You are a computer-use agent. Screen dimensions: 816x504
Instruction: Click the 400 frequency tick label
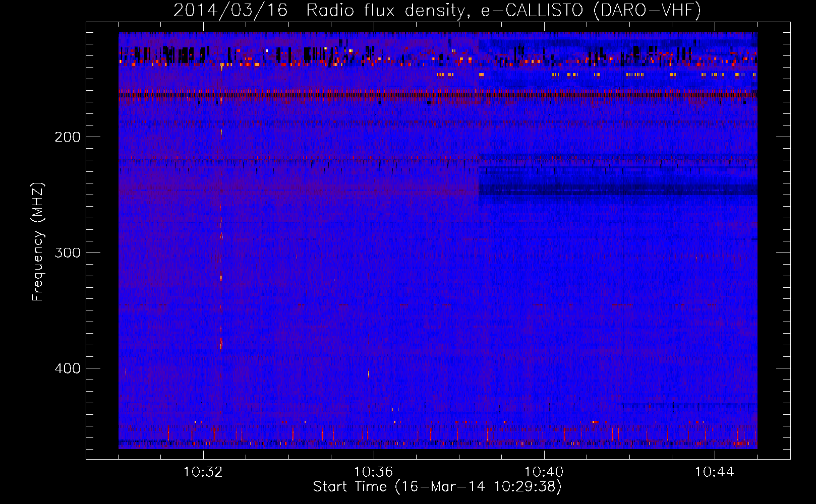(x=68, y=368)
